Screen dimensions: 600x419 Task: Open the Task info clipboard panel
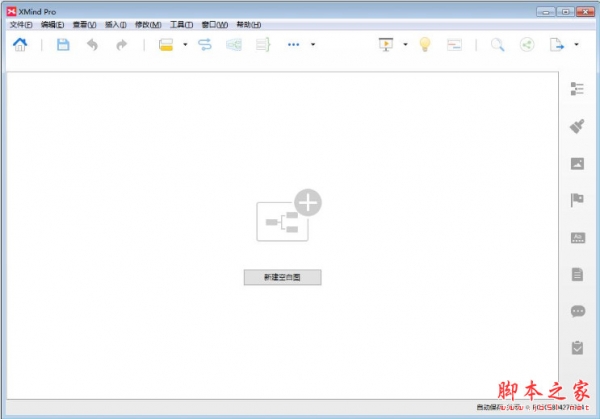click(577, 348)
